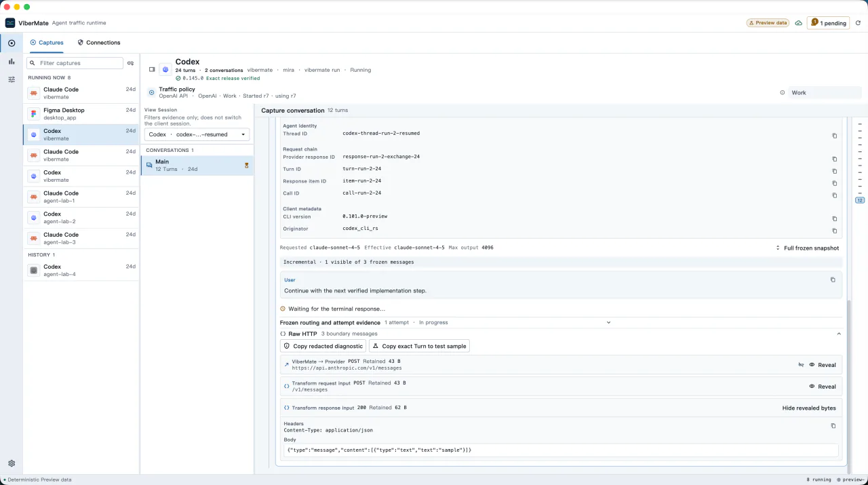
Task: Click the 1 pending button
Action: click(x=828, y=23)
